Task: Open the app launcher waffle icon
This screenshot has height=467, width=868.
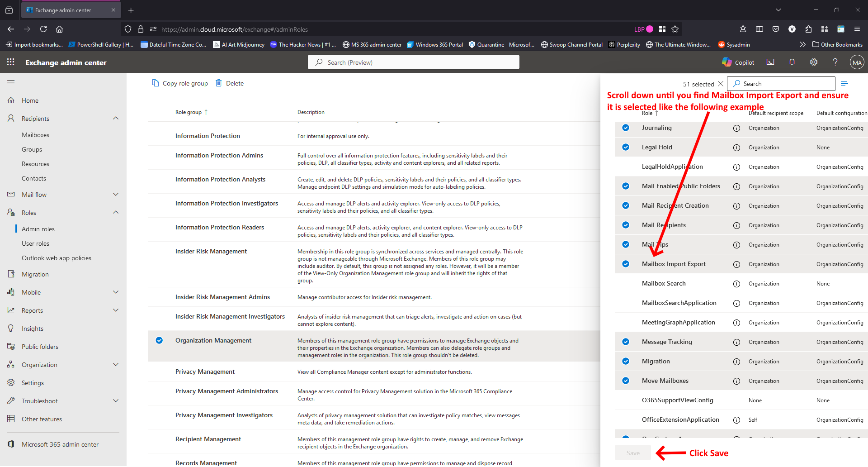Action: pos(11,62)
